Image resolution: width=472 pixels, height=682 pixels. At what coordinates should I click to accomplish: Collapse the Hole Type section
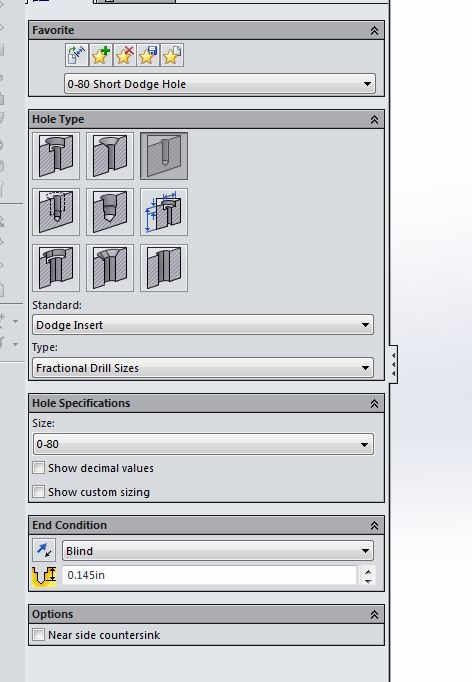click(374, 120)
